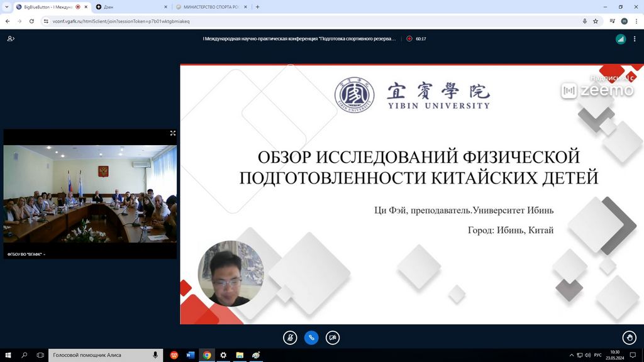This screenshot has width=644, height=362.
Task: Expand the Chrome tab search dropdown
Action: tap(6, 7)
